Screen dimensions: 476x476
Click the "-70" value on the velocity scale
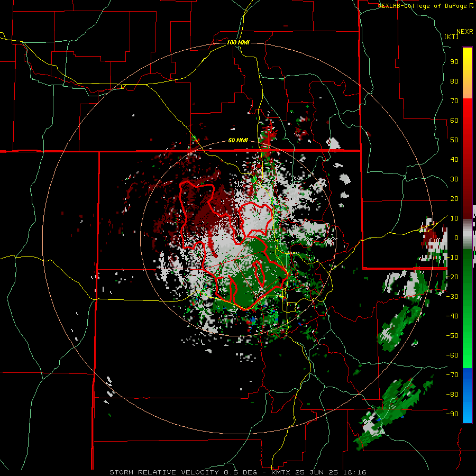452,375
